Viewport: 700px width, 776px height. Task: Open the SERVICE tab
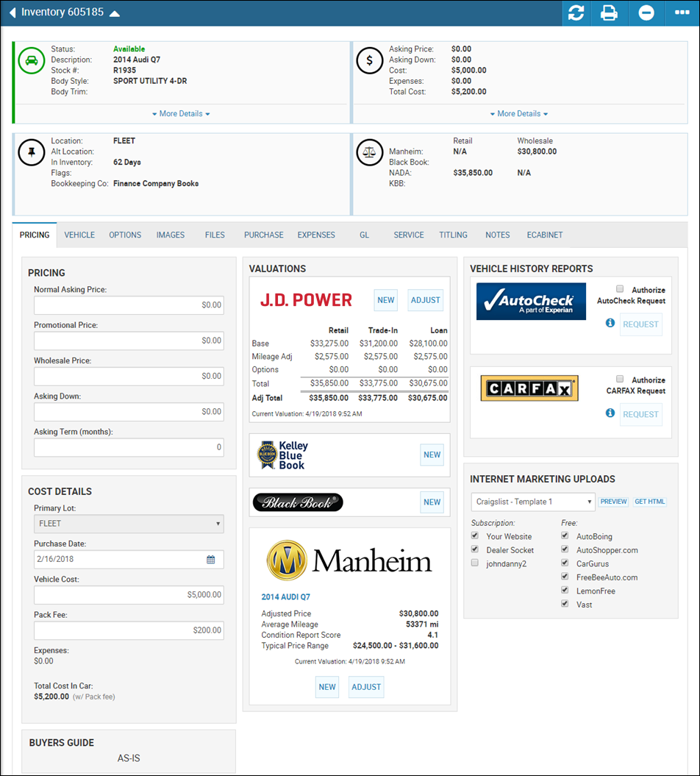tap(409, 235)
